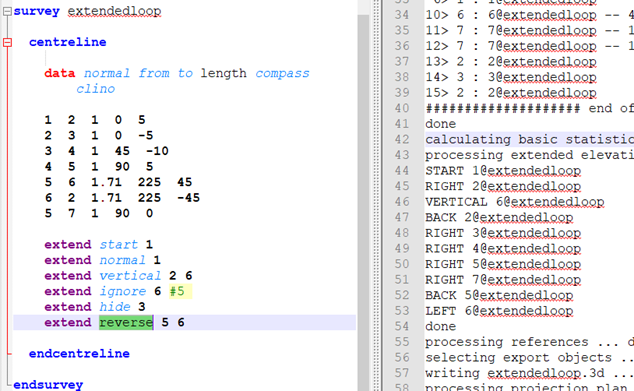Collapse the red centreline fold marker
The height and width of the screenshot is (391, 634).
7,42
